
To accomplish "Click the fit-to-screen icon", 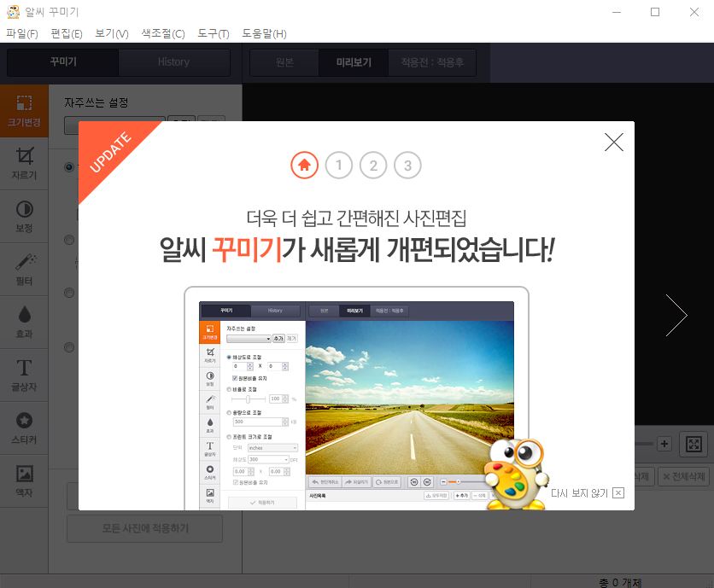I will (694, 444).
